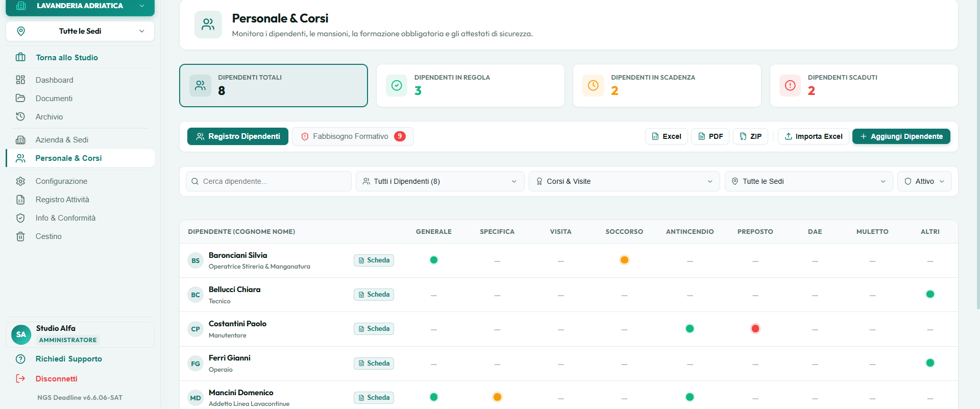Open the Corsi & Visite filter dropdown
The width and height of the screenshot is (980, 409).
pos(624,181)
